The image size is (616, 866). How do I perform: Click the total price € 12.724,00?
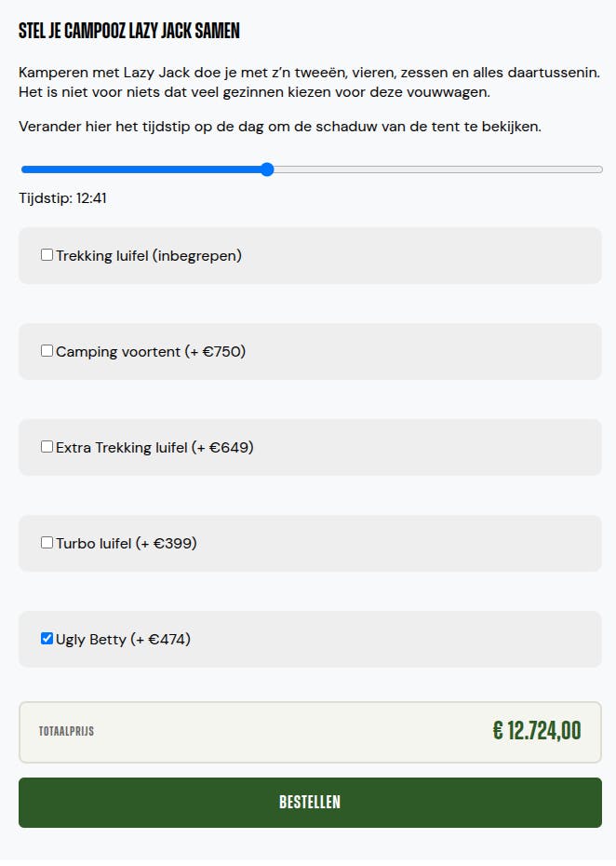pos(537,731)
